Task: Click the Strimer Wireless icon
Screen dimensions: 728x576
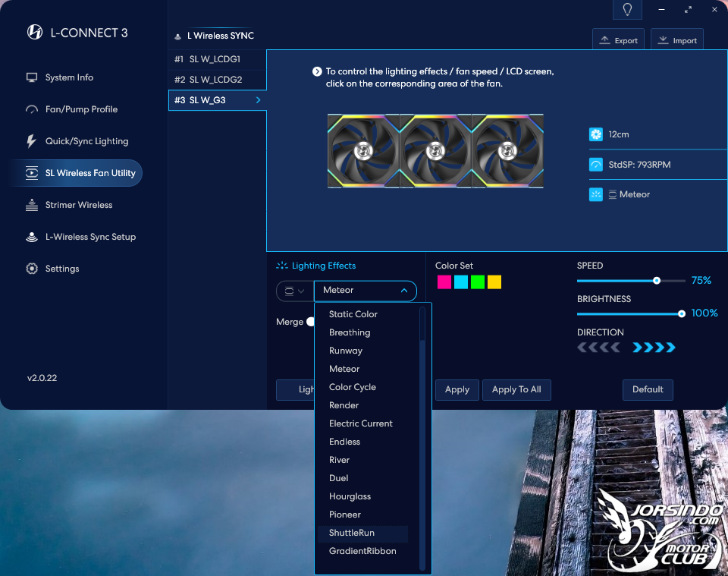Action: [x=32, y=205]
